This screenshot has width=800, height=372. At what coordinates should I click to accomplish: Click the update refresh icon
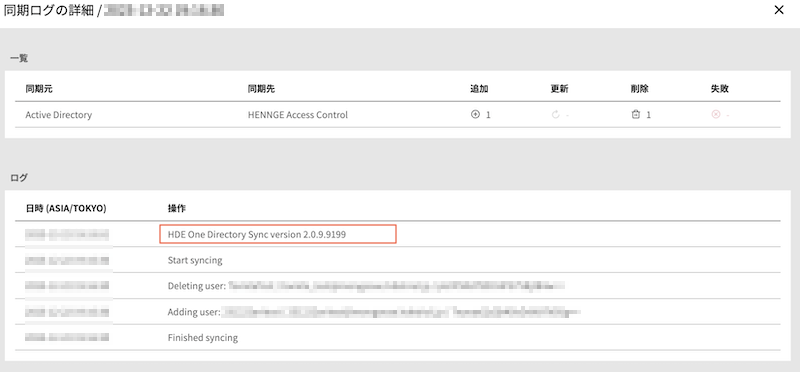click(556, 115)
